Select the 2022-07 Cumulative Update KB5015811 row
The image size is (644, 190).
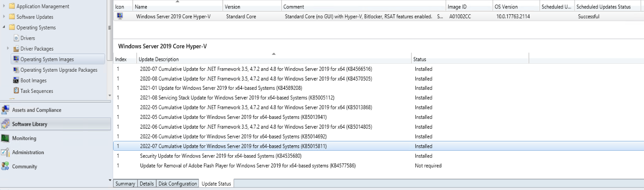(x=378, y=146)
